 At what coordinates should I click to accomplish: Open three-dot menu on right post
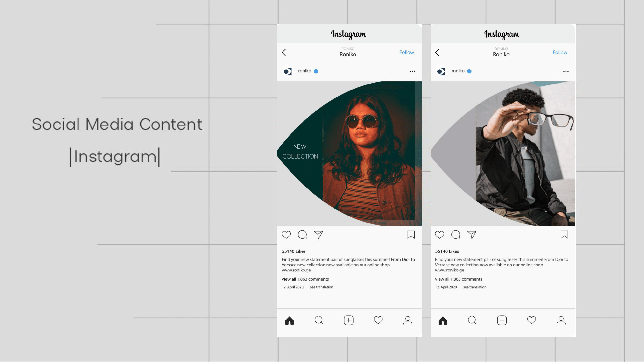coord(566,71)
